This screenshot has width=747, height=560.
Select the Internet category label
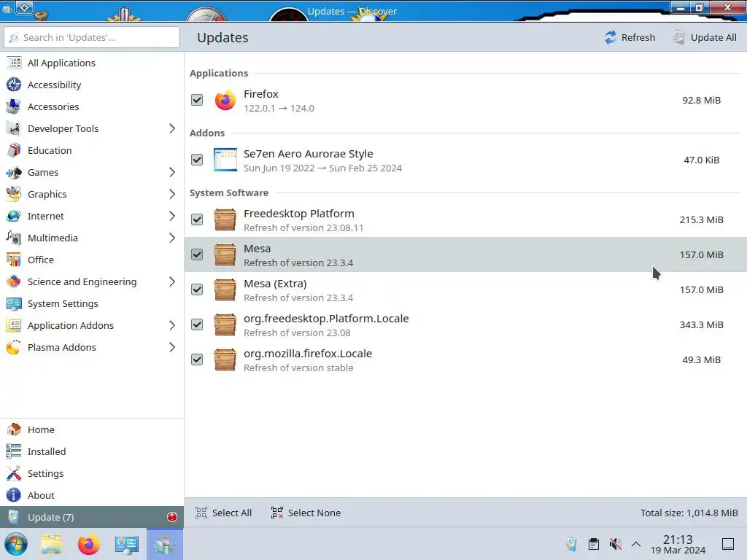[x=46, y=216]
